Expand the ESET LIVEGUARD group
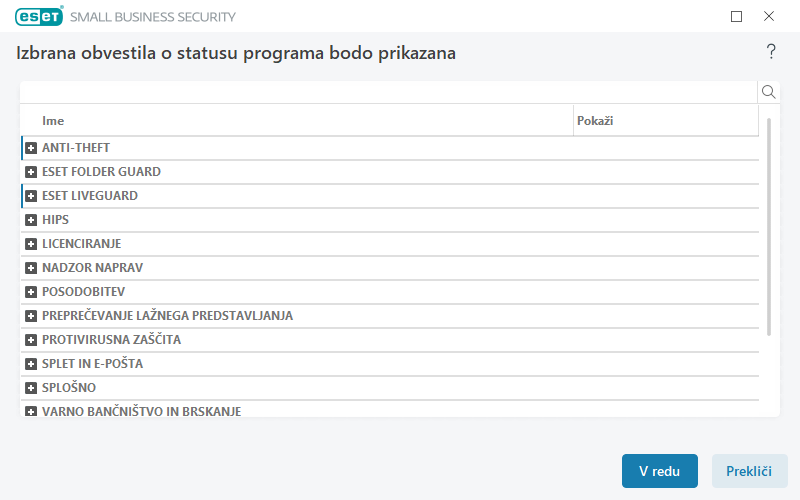This screenshot has height=500, width=800. tap(31, 196)
